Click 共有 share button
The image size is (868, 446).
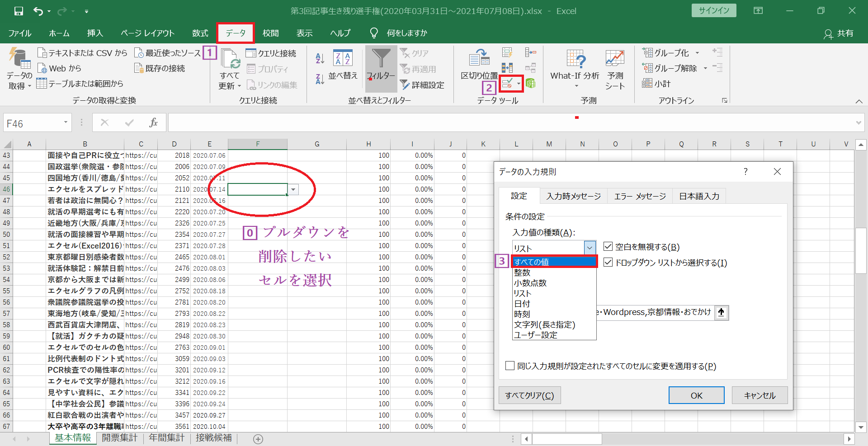coord(839,33)
